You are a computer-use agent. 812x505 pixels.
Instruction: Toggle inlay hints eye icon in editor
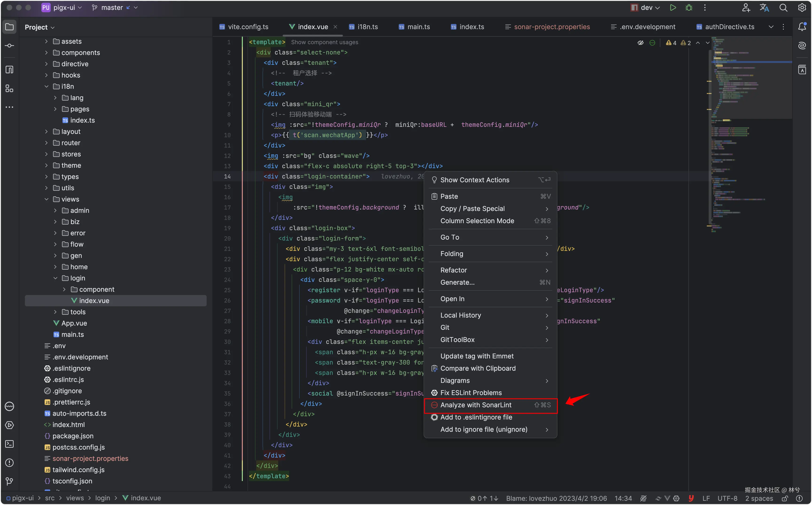[640, 43]
